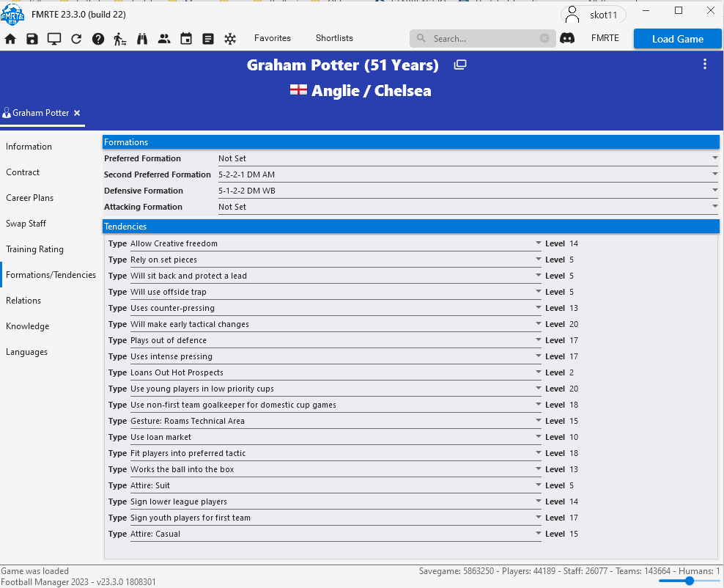
Task: Click the binoculars search icon
Action: [x=141, y=39]
